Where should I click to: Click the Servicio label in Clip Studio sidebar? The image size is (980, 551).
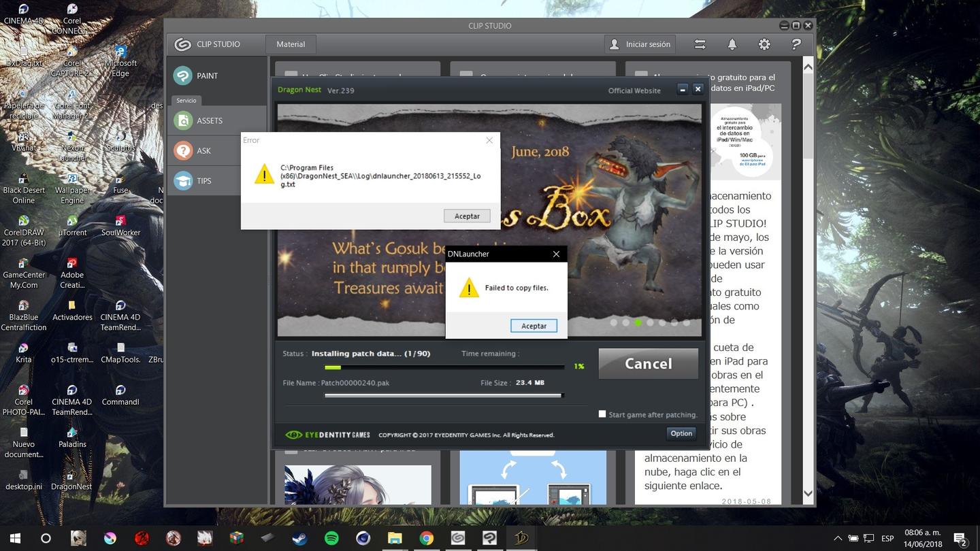[x=186, y=100]
